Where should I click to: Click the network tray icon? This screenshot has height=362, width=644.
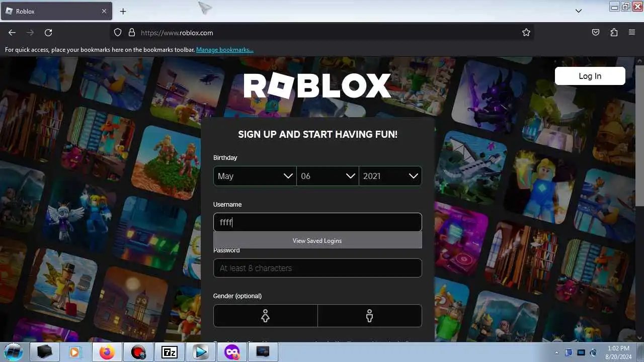(581, 352)
